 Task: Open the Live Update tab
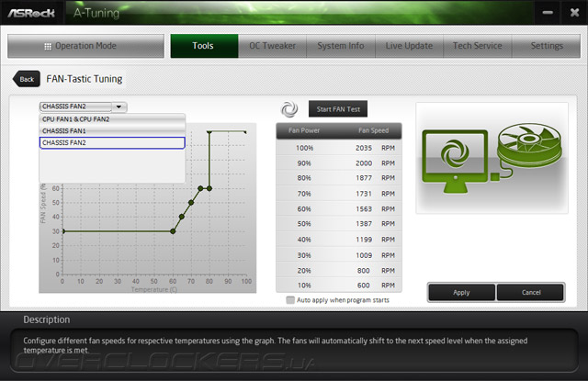click(x=409, y=46)
